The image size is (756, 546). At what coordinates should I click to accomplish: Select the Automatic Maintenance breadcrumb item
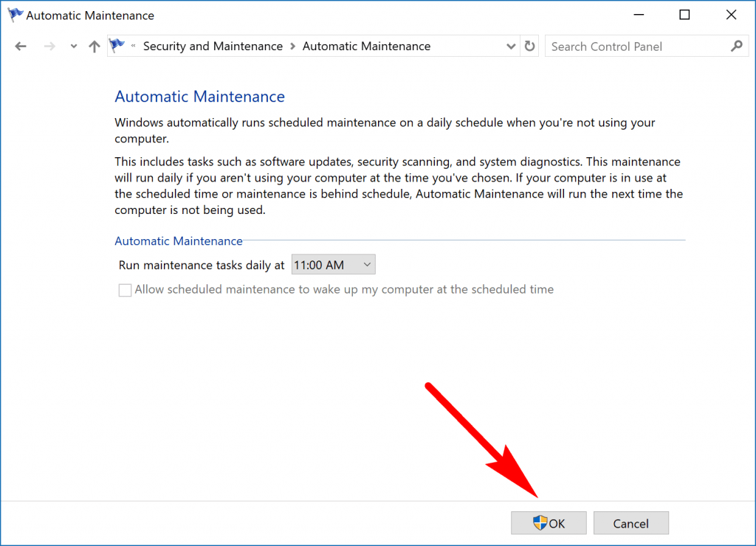[367, 46]
